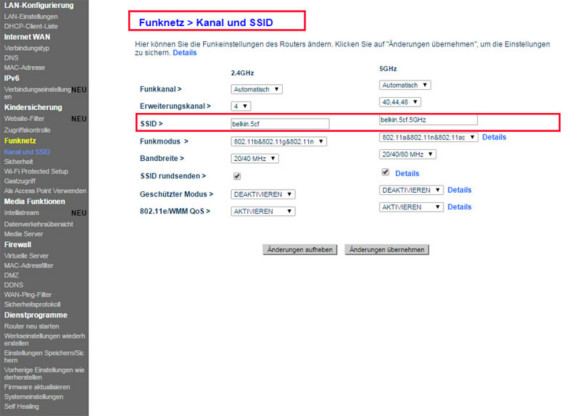
Task: Click the 5GHz SSID field belkin.5cf.5GHz
Action: [x=428, y=120]
